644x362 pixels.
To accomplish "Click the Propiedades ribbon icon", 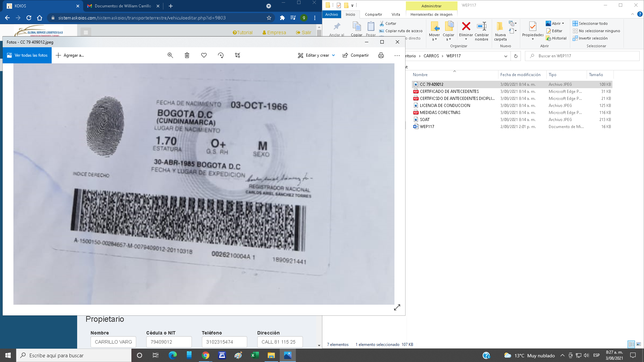I will pyautogui.click(x=533, y=27).
